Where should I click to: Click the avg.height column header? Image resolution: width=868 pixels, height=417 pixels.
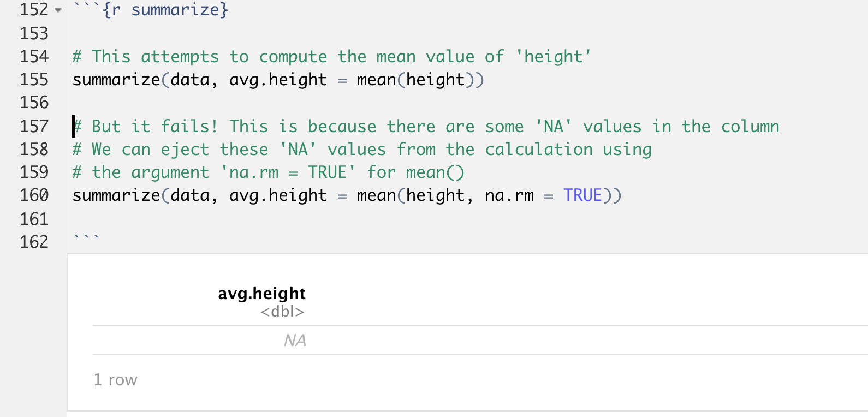[261, 294]
